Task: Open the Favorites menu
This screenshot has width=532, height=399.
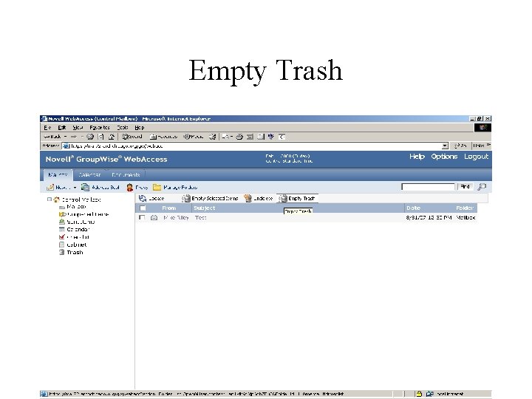Action: coord(100,128)
